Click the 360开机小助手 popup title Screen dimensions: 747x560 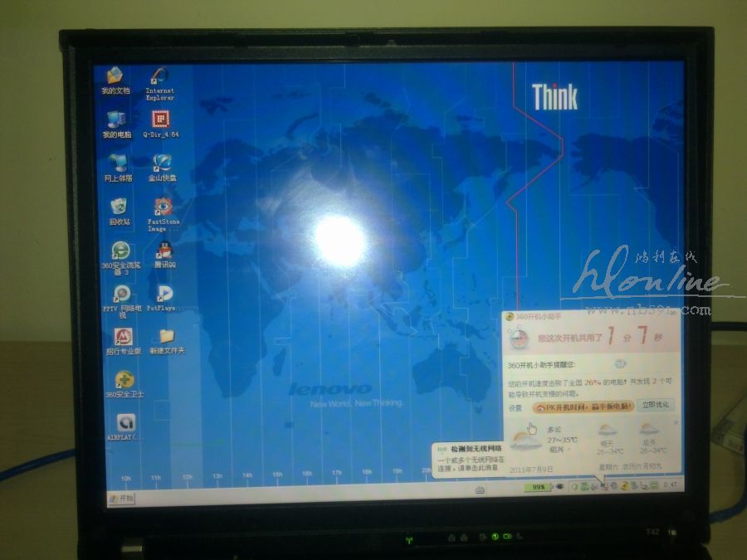(539, 316)
